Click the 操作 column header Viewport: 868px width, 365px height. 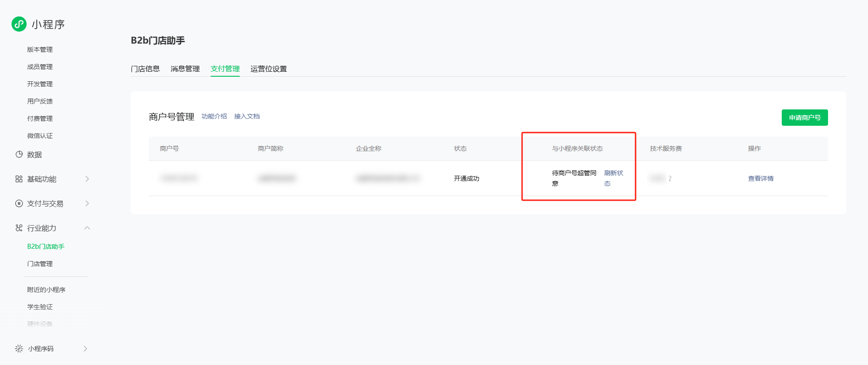[x=755, y=148]
